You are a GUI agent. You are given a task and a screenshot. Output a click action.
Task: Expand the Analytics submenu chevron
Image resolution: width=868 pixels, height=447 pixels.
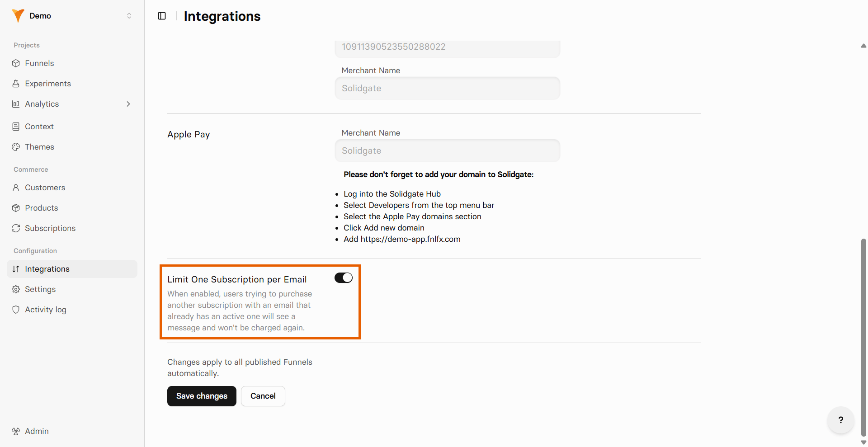coord(128,104)
